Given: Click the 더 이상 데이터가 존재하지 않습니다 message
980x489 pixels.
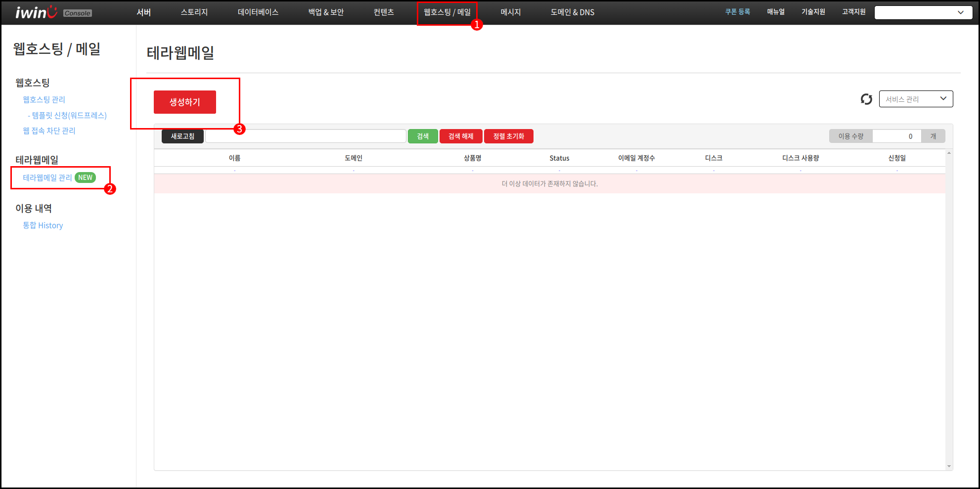Looking at the screenshot, I should (x=550, y=184).
